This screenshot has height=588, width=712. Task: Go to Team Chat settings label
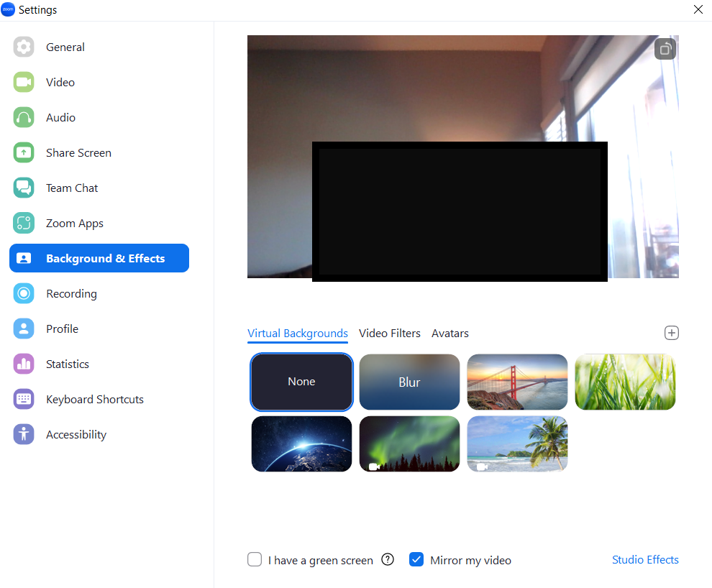tap(72, 188)
